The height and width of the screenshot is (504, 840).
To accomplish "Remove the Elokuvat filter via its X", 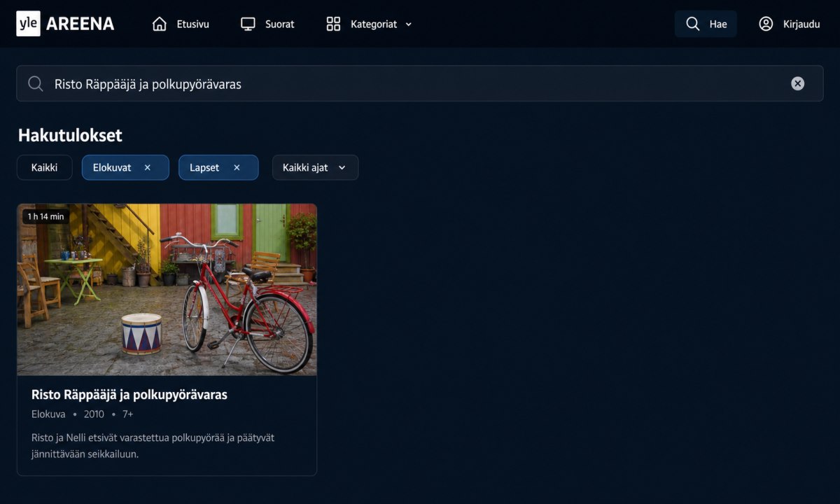I will tap(147, 168).
